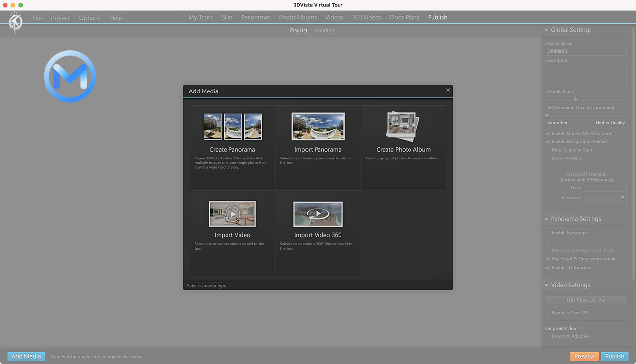The width and height of the screenshot is (636, 364).
Task: Select the Publish tab at top
Action: click(x=437, y=17)
